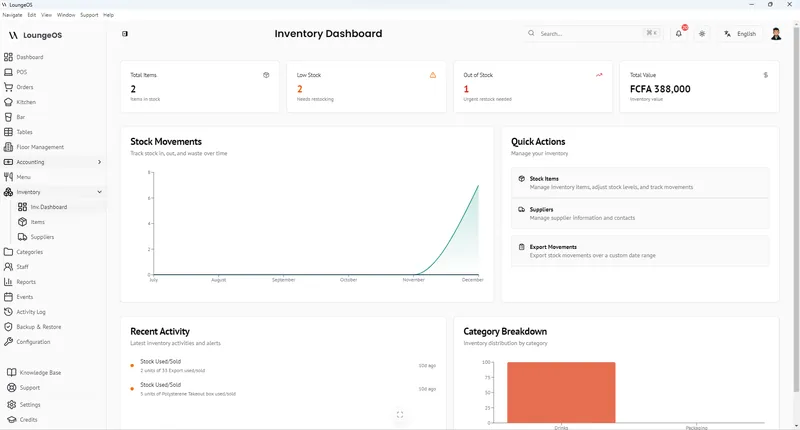Screen dimensions: 800x430
Task: Open the Help menu
Action: pyautogui.click(x=108, y=15)
